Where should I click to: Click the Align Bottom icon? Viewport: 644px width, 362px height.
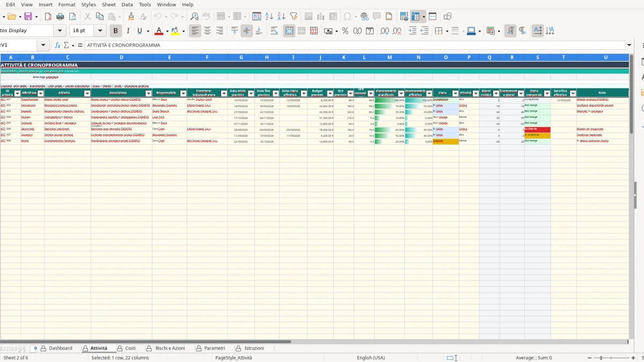[x=259, y=31]
